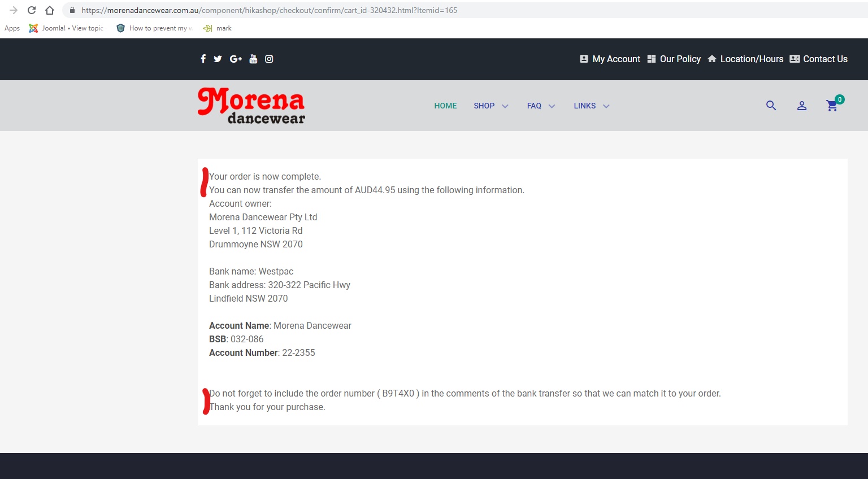Click the padlock site security icon
The height and width of the screenshot is (479, 868).
pyautogui.click(x=72, y=10)
